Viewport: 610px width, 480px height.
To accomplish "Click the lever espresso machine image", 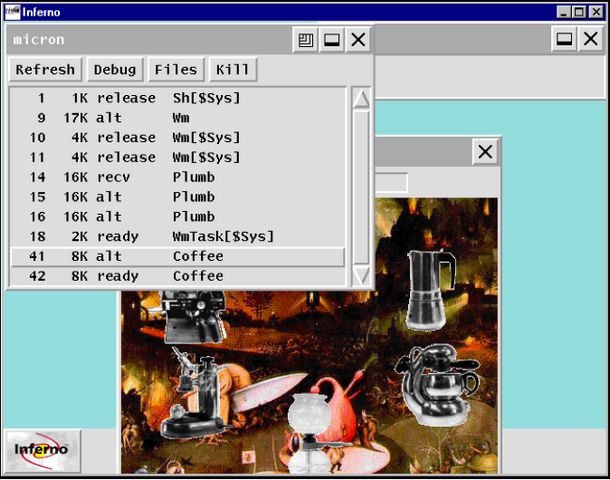I will [196, 393].
